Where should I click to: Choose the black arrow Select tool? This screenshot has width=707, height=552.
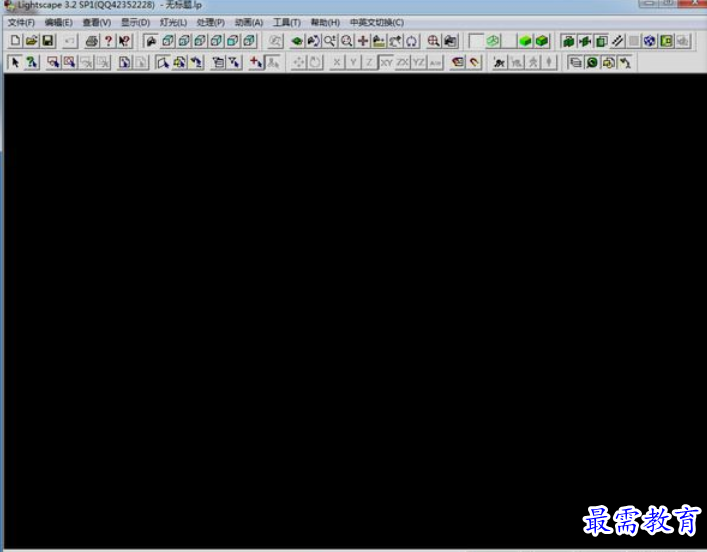15,62
